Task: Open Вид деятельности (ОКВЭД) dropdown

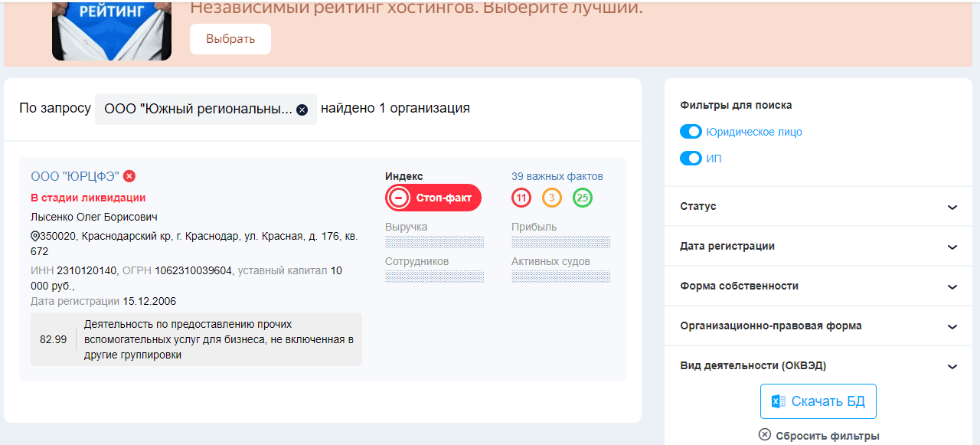Action: [x=952, y=366]
